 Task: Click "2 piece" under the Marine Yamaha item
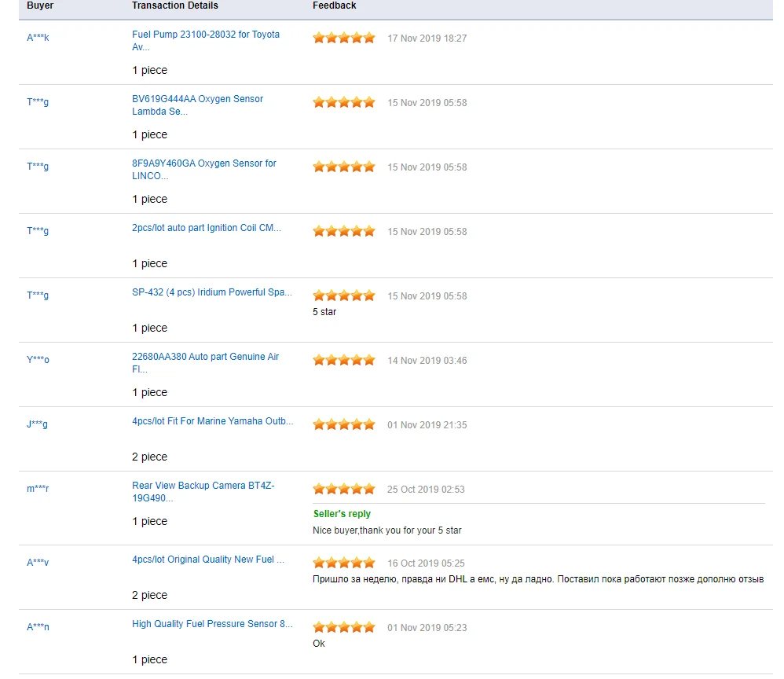pos(149,457)
